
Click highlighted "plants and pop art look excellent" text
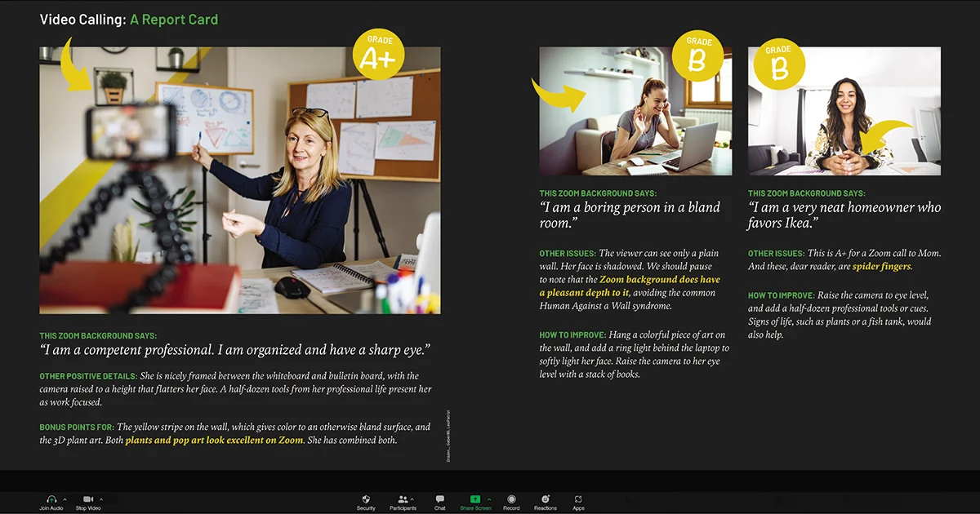click(214, 441)
